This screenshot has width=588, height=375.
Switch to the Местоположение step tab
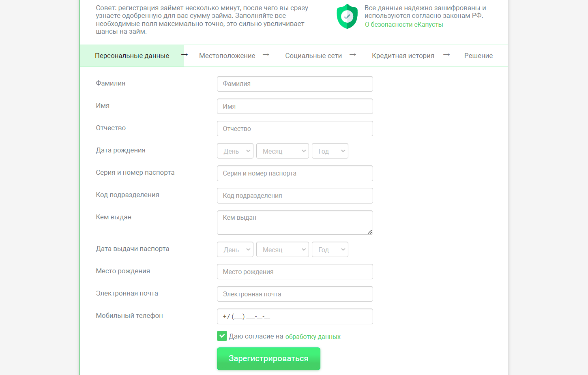[x=227, y=56]
